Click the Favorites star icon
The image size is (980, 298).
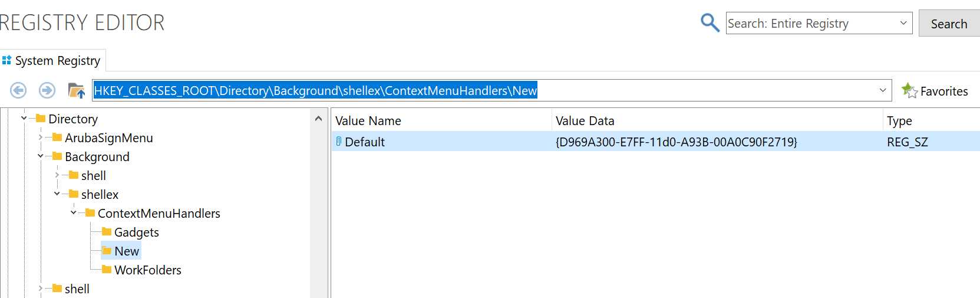coord(909,91)
